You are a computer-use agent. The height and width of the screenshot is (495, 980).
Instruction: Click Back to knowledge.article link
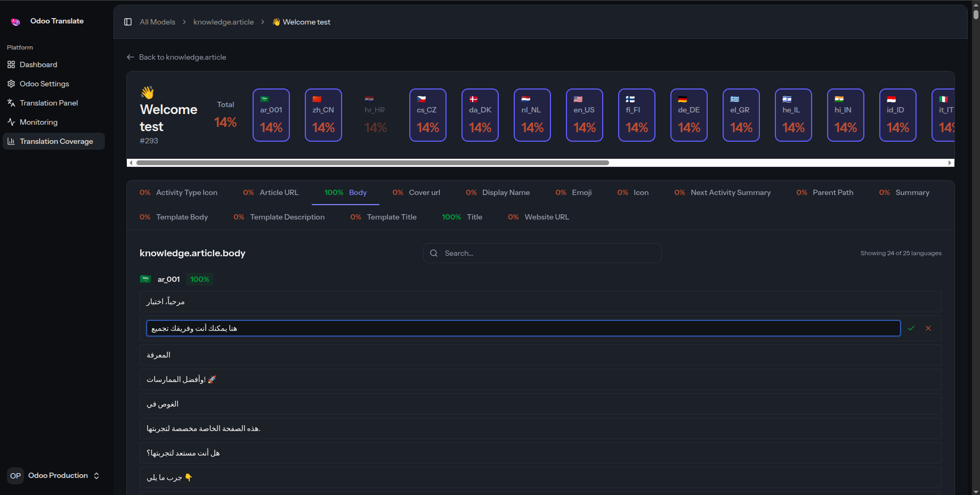click(x=176, y=57)
